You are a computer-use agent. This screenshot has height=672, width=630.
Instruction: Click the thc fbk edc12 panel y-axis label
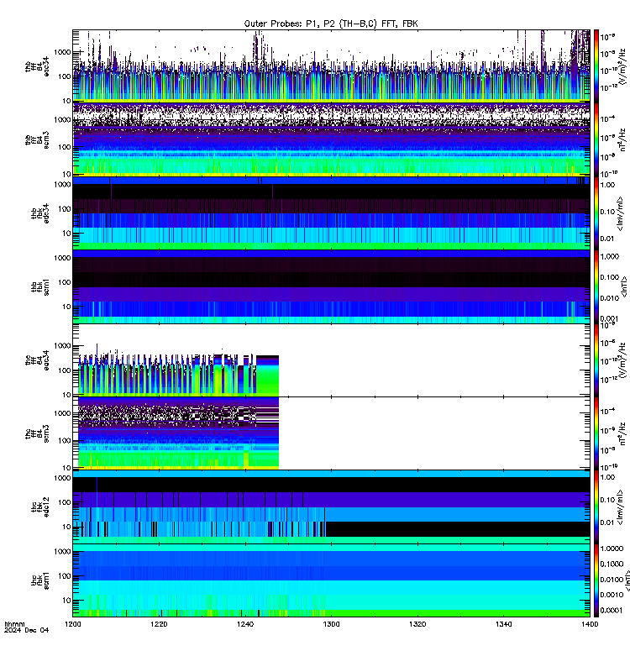[39, 507]
